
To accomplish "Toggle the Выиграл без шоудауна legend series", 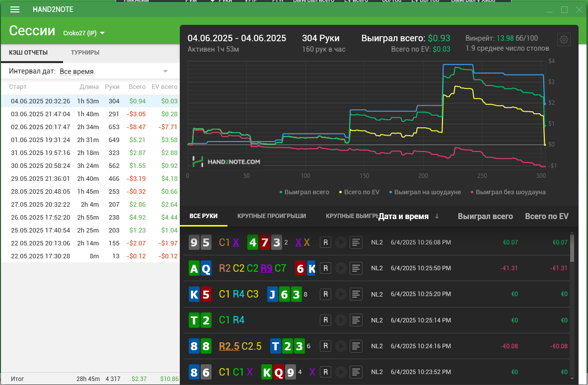I will coord(508,192).
